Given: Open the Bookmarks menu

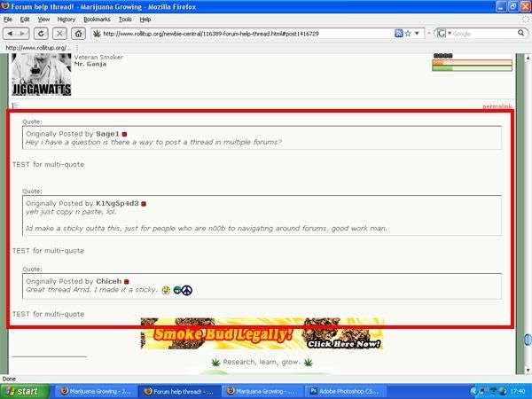Looking at the screenshot, I should point(97,20).
